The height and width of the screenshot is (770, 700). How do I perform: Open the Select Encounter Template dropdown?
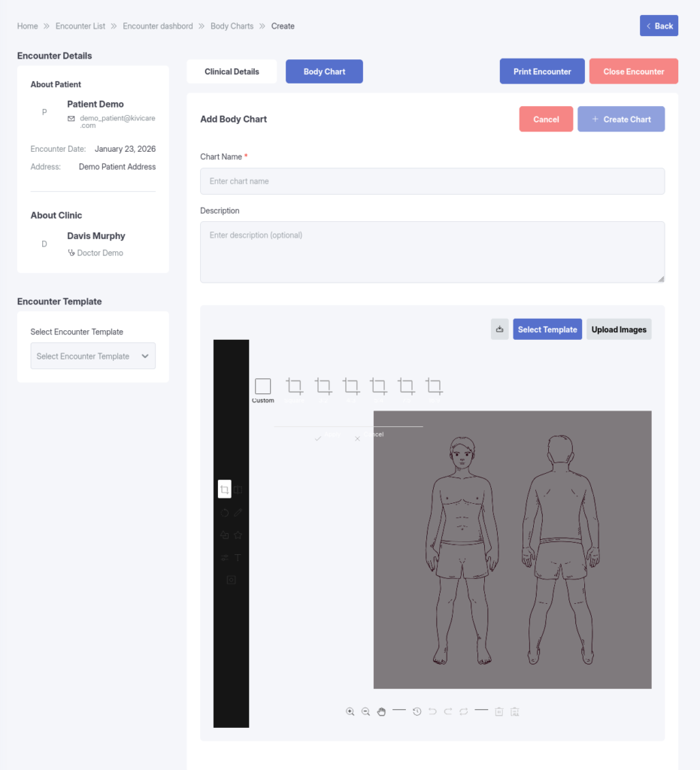[x=93, y=356]
